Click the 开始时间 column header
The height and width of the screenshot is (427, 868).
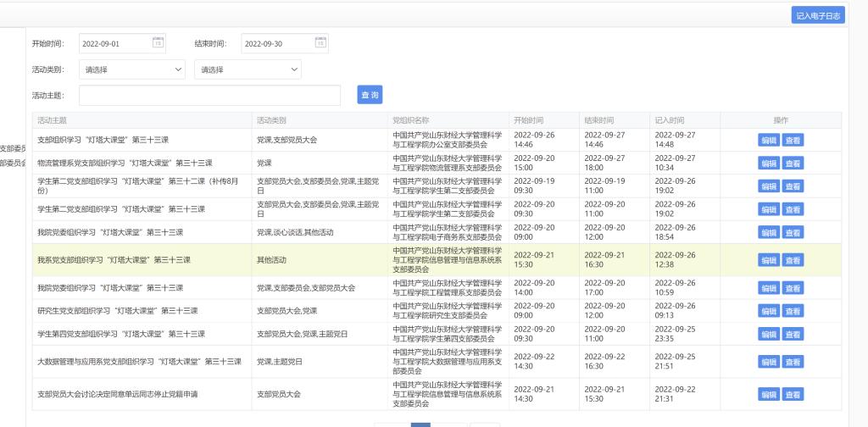click(528, 120)
